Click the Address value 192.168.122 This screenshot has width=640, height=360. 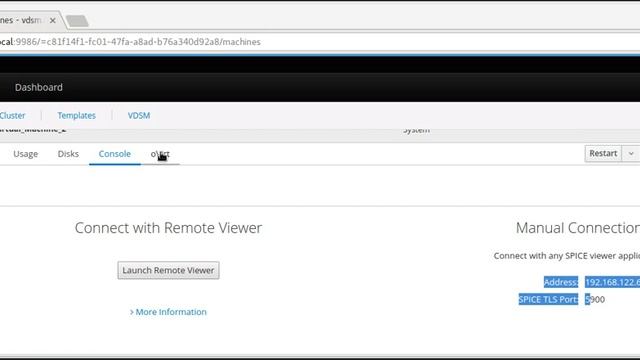coord(612,282)
